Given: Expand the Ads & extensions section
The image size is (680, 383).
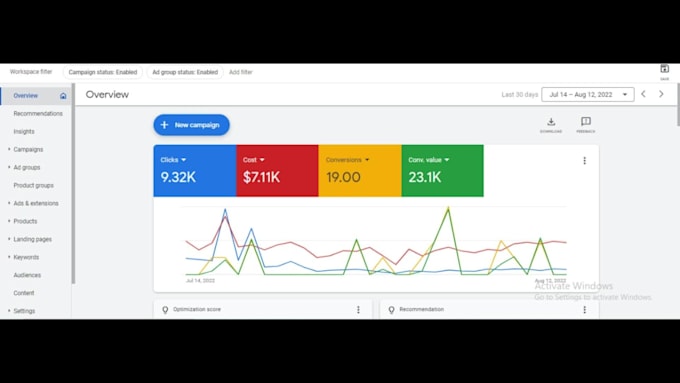Looking at the screenshot, I should pyautogui.click(x=9, y=203).
